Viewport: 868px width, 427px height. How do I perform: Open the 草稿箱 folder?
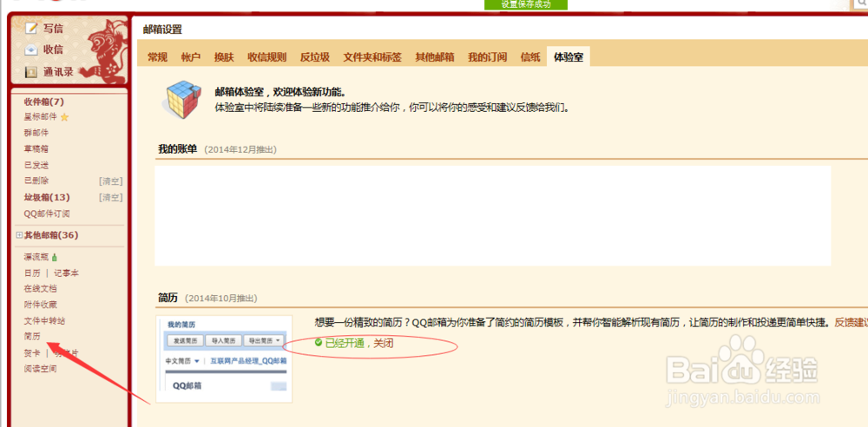[36, 149]
